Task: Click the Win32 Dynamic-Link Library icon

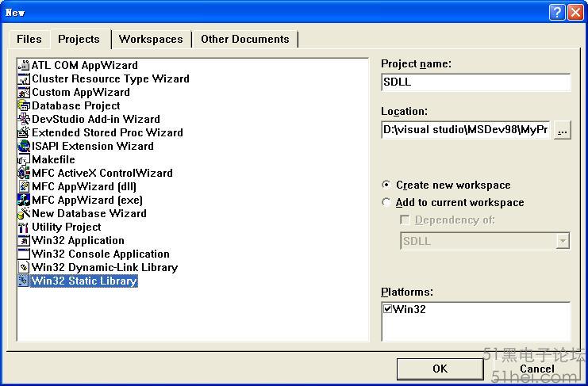Action: point(24,267)
